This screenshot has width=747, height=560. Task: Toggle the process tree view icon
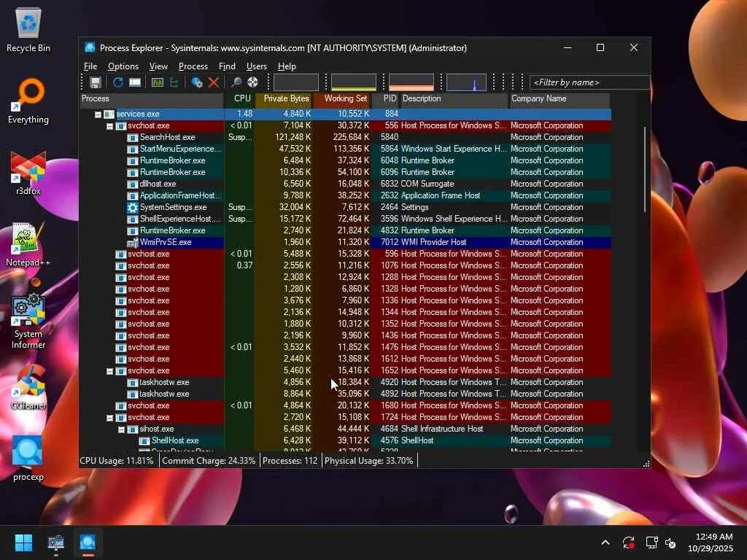pos(174,82)
